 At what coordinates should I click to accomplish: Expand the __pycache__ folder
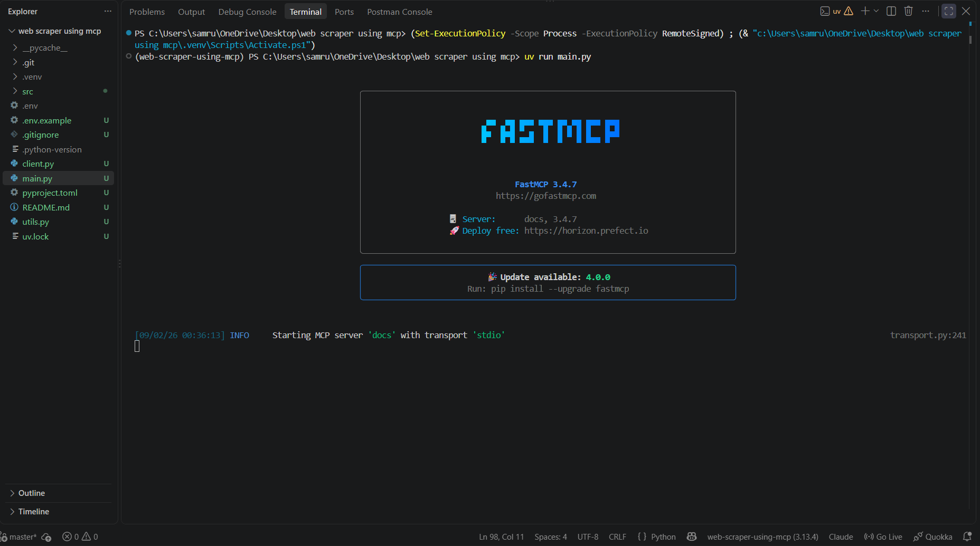coord(59,48)
